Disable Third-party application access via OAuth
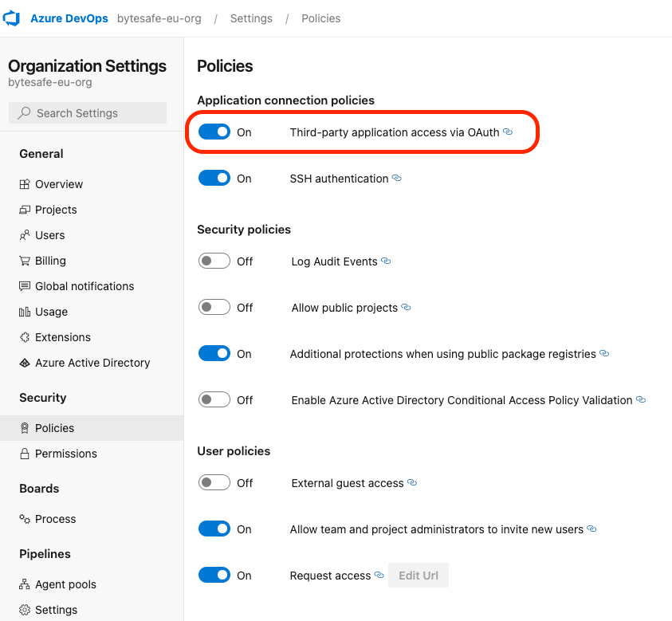Image resolution: width=672 pixels, height=621 pixels. pos(214,132)
